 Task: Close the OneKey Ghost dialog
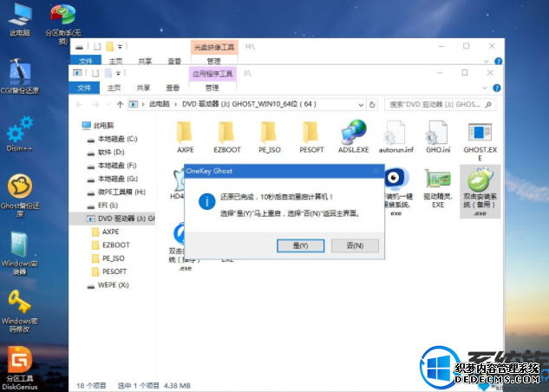[376, 171]
